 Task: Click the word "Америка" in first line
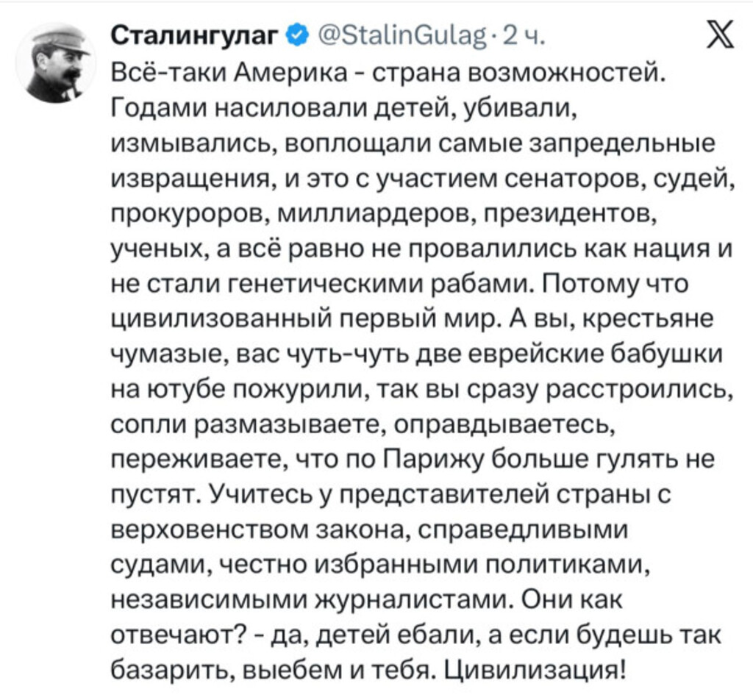(x=289, y=73)
